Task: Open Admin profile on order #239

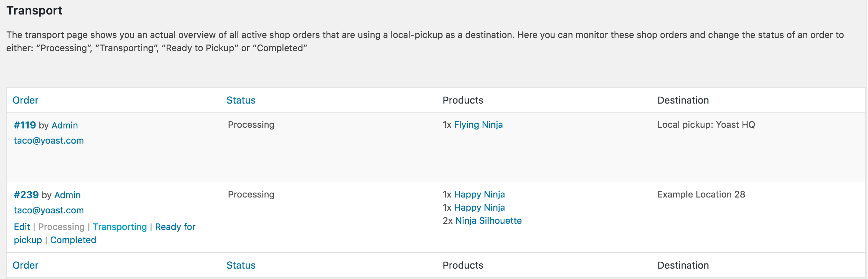Action: [67, 195]
